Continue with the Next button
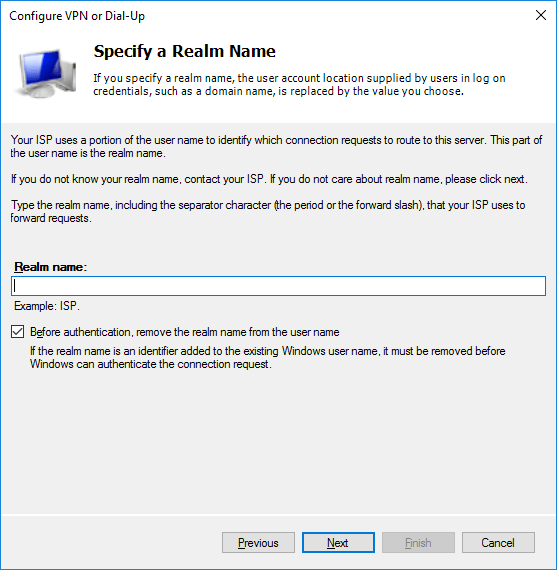 tap(338, 543)
